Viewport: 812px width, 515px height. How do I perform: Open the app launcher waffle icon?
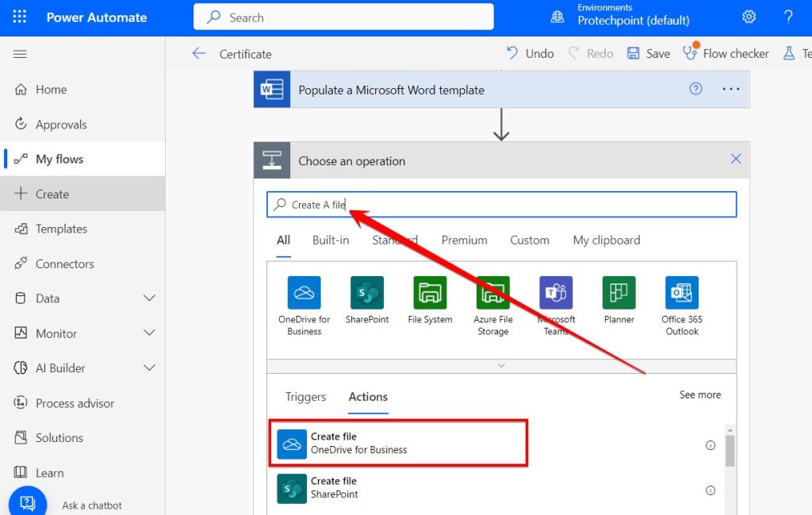(19, 17)
